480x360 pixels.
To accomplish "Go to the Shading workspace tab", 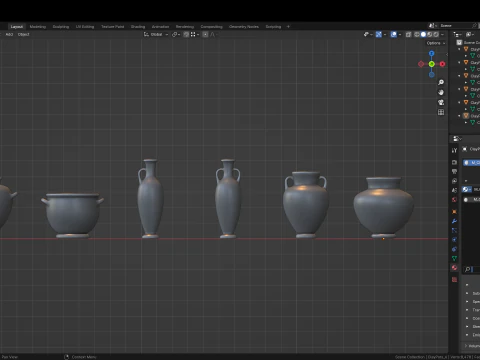I will click(138, 27).
